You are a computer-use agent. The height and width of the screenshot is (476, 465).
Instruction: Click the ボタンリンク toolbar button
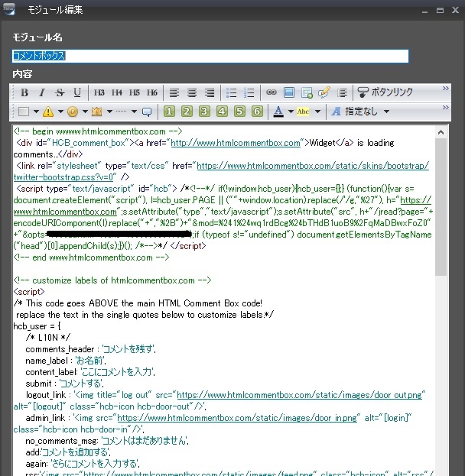pyautogui.click(x=385, y=92)
